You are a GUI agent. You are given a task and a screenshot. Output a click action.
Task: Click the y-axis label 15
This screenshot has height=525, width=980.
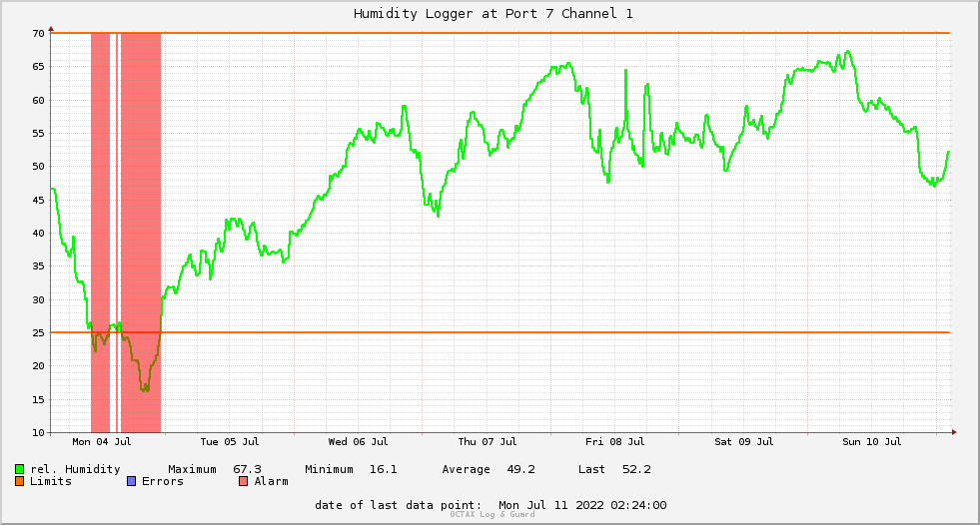point(38,399)
